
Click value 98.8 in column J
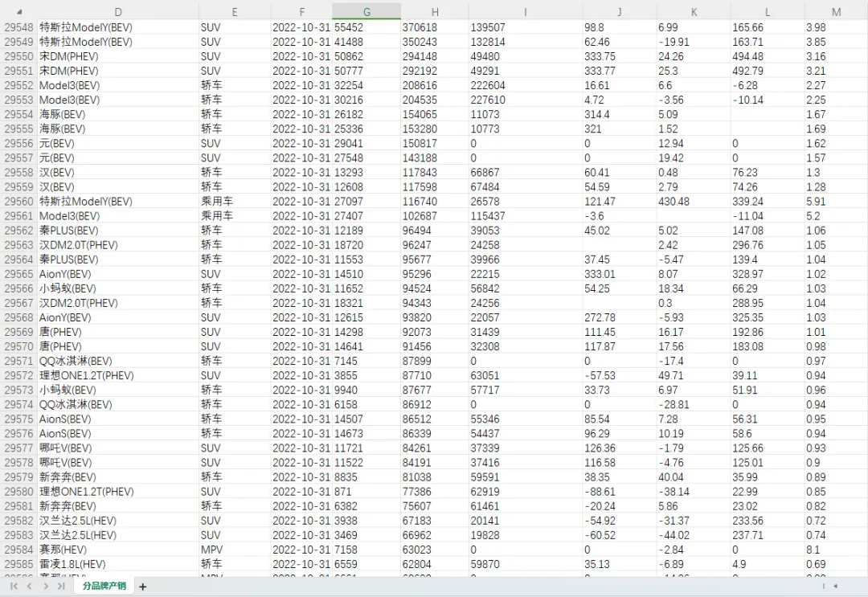594,27
